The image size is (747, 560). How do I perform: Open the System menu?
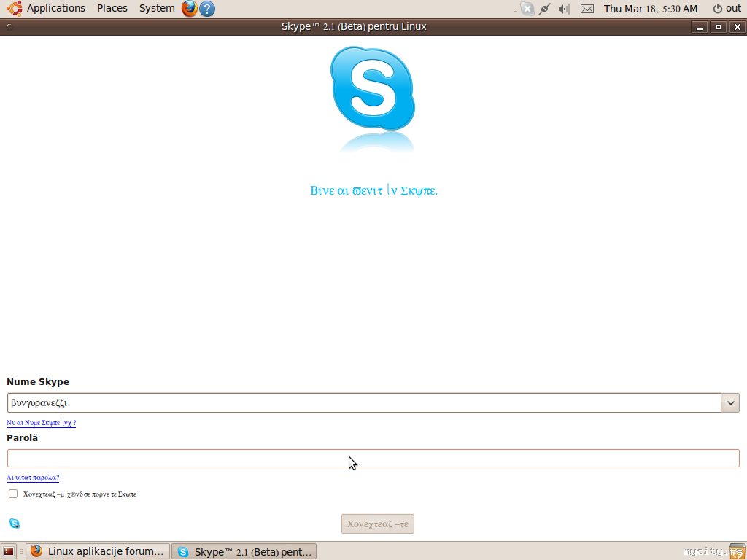(157, 8)
